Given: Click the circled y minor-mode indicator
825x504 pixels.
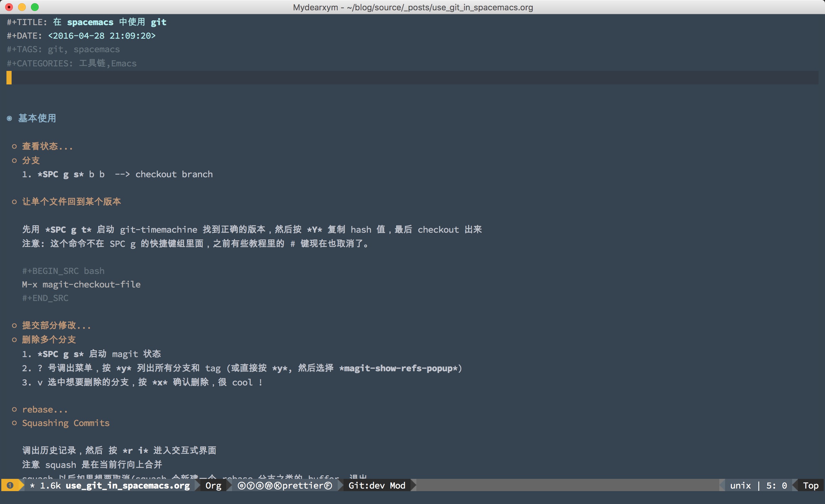Looking at the screenshot, I should [x=250, y=486].
